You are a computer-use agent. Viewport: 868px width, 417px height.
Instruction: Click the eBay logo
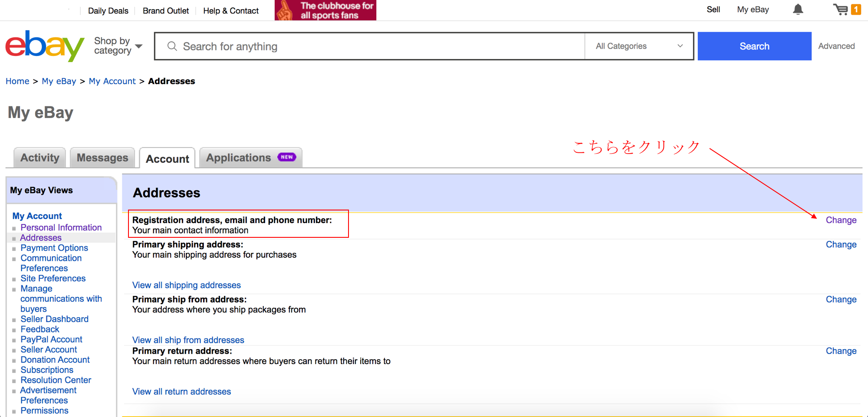tap(45, 46)
